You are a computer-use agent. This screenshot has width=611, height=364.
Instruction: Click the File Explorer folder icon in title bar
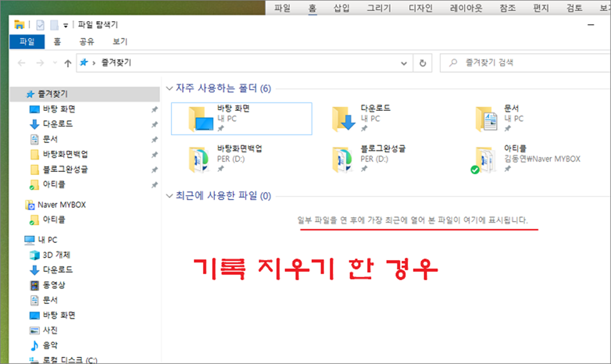(20, 24)
